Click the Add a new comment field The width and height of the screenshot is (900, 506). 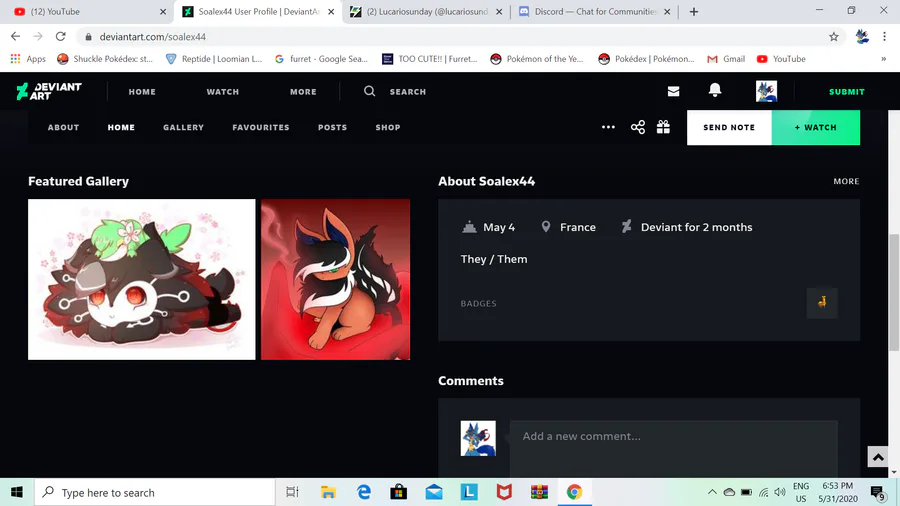click(673, 448)
